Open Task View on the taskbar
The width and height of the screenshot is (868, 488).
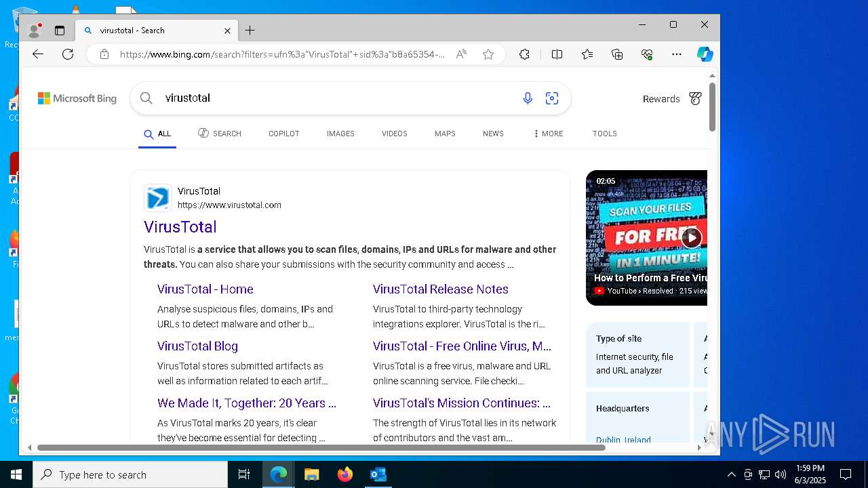(244, 474)
